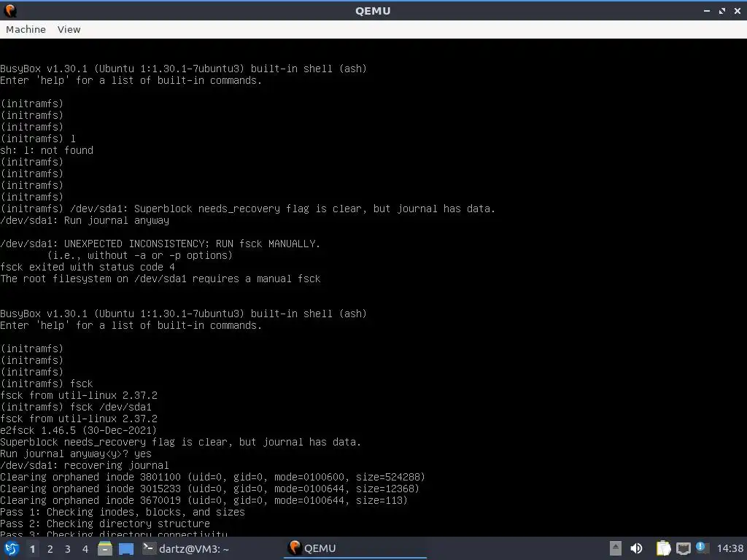Viewport: 747px width, 560px height.
Task: Open the View menu
Action: tap(69, 29)
